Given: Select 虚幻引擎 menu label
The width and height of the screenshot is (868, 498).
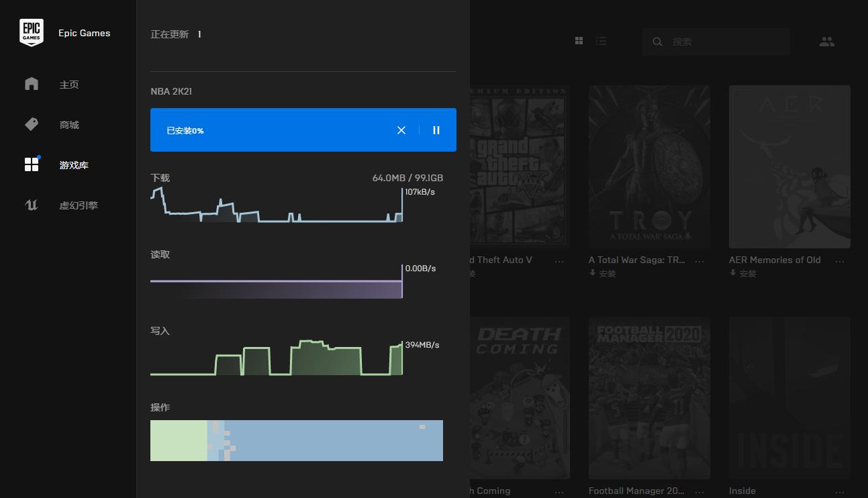Looking at the screenshot, I should (x=79, y=205).
